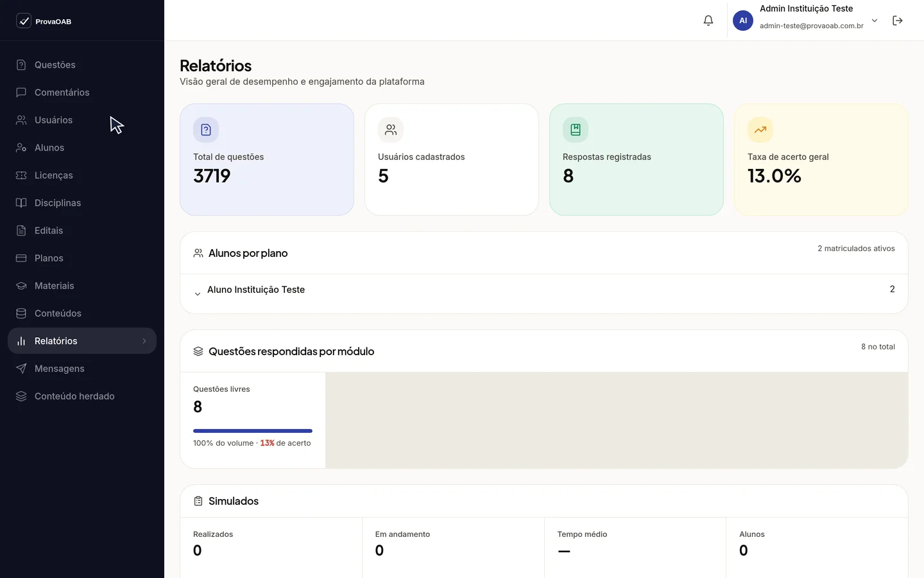Viewport: 924px width, 578px height.
Task: Expand the Aluno Instituição Teste row chevron
Action: (198, 293)
